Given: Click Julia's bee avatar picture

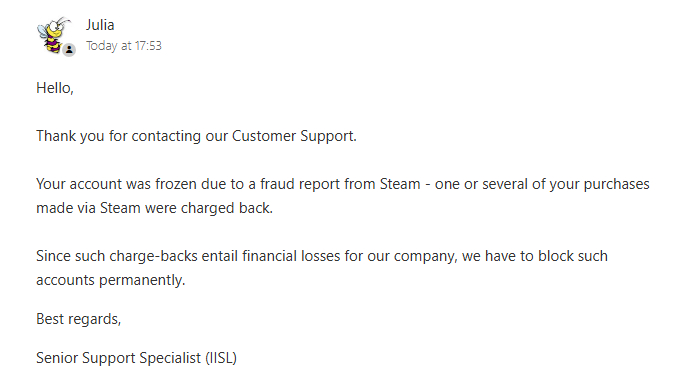Looking at the screenshot, I should pos(54,35).
